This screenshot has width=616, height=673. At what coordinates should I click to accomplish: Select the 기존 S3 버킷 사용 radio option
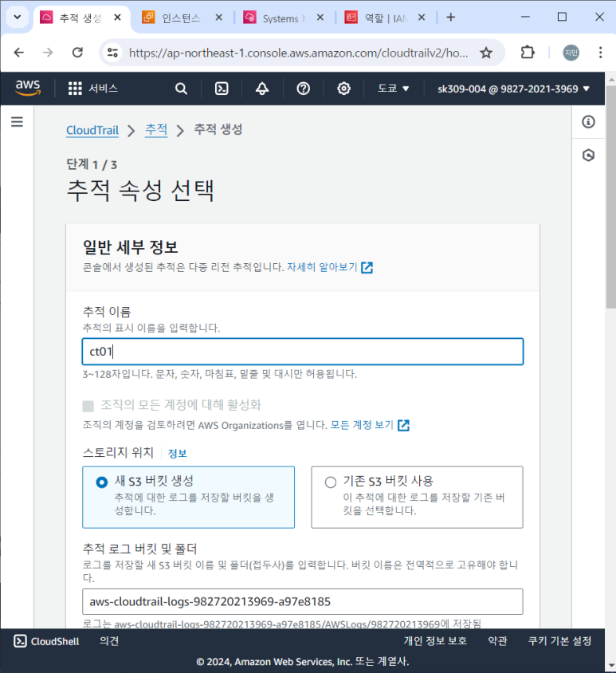coord(330,482)
